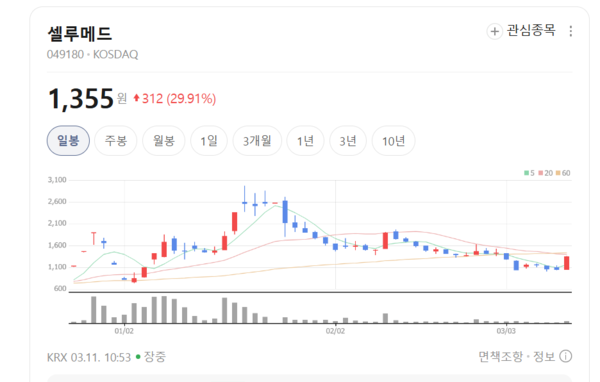Image resolution: width=600 pixels, height=382 pixels.
Task: Click the 049180 · KOSDAQ ticker text
Action: pyautogui.click(x=92, y=54)
